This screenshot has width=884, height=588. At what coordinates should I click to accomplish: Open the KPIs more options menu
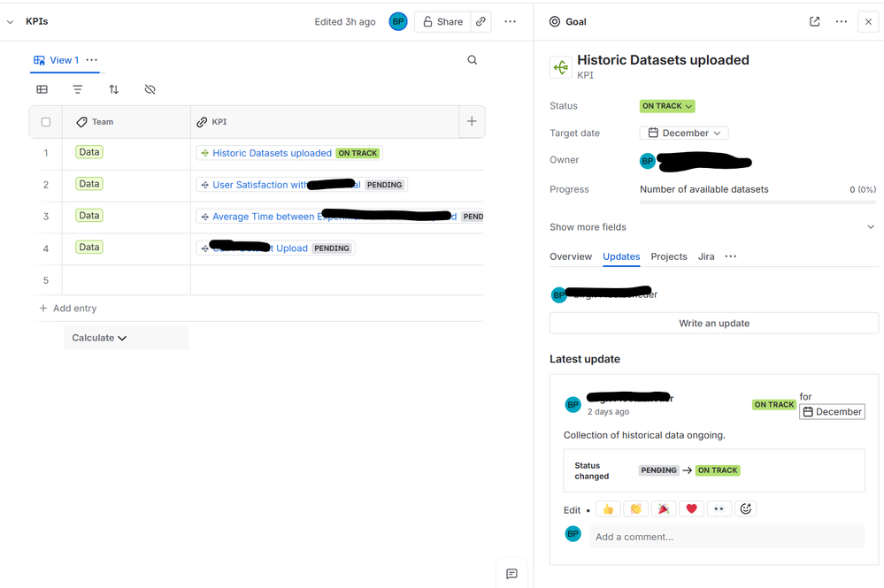(x=511, y=22)
